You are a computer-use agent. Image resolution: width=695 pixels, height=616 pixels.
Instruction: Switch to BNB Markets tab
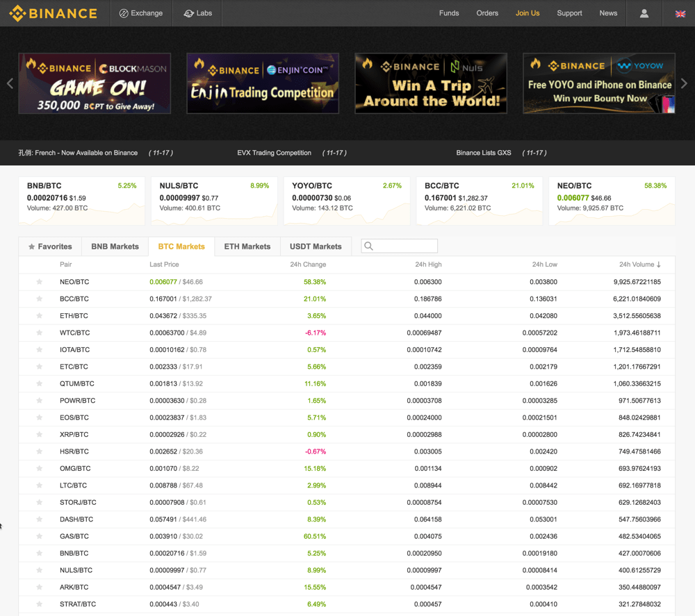click(x=115, y=247)
